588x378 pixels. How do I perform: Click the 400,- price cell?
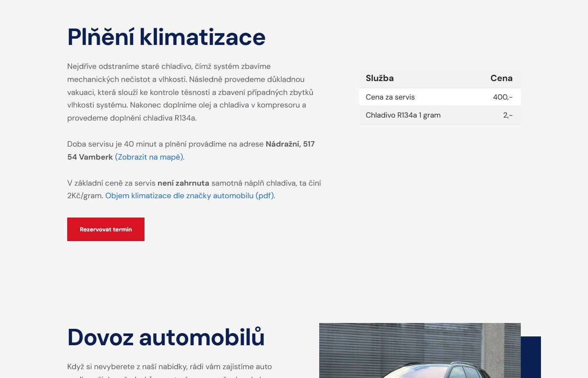click(502, 97)
